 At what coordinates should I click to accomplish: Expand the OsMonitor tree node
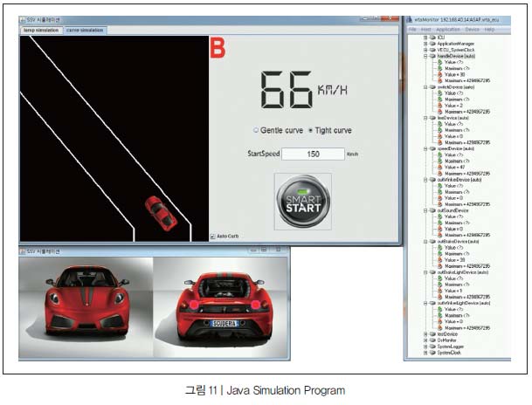point(425,340)
